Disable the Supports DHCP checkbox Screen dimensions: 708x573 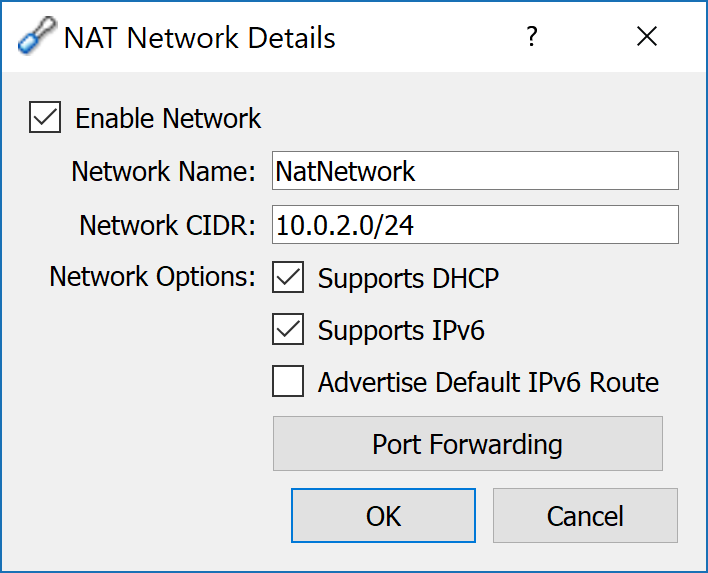[x=288, y=277]
